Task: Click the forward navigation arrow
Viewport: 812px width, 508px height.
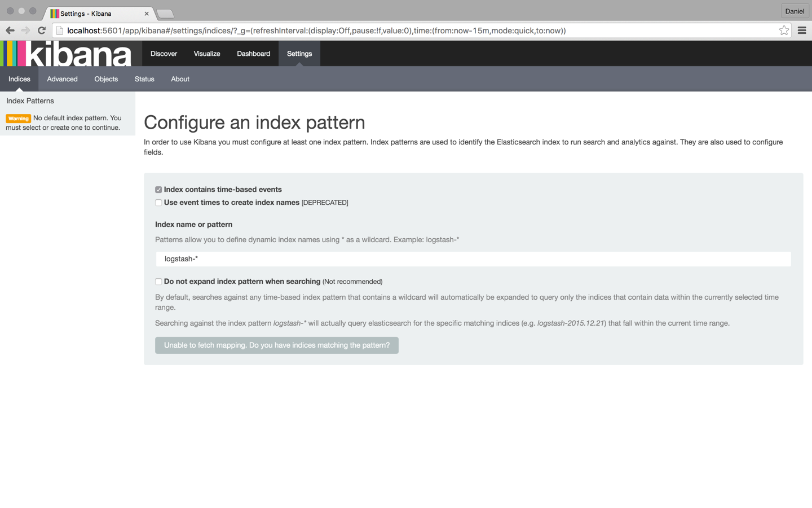Action: point(25,30)
